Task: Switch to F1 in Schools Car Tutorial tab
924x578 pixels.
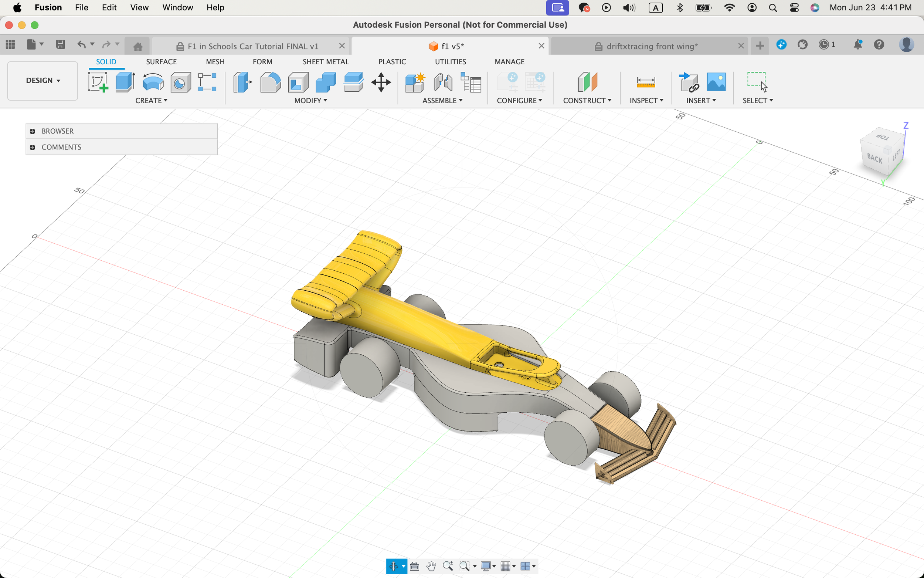Action: click(x=250, y=46)
